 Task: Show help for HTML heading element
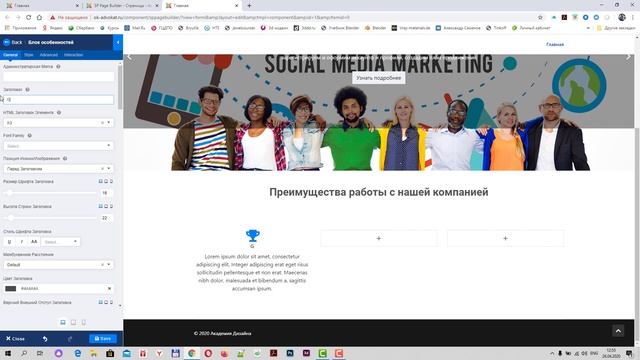(59, 112)
